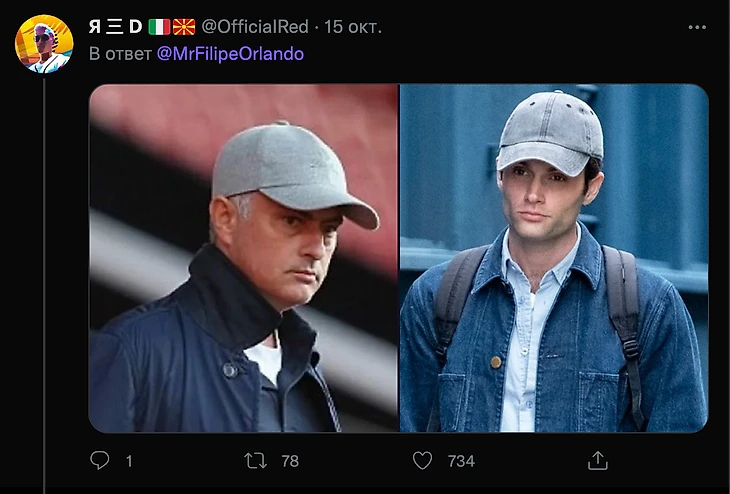The height and width of the screenshot is (494, 730).
Task: Open right photo of man in denim jacket
Action: (x=554, y=258)
